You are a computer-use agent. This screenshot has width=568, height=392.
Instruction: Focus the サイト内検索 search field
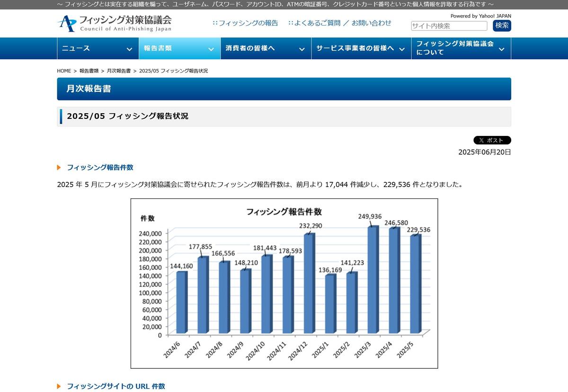[x=449, y=26]
